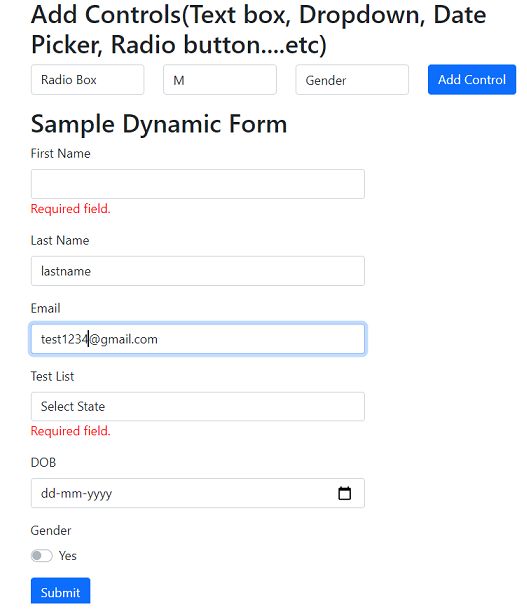This screenshot has width=527, height=614.
Task: Click the Test List label
Action: (x=52, y=376)
